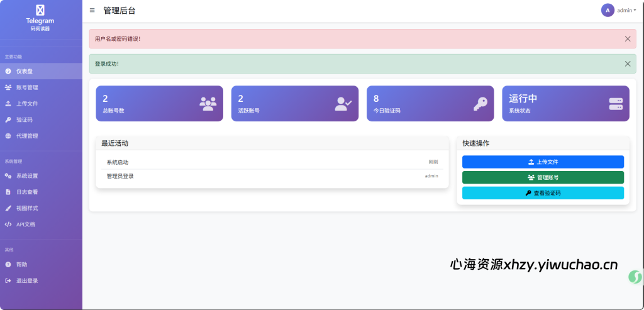Open 代理管理 from sidebar
Screen dimensions: 644x310
[27, 136]
